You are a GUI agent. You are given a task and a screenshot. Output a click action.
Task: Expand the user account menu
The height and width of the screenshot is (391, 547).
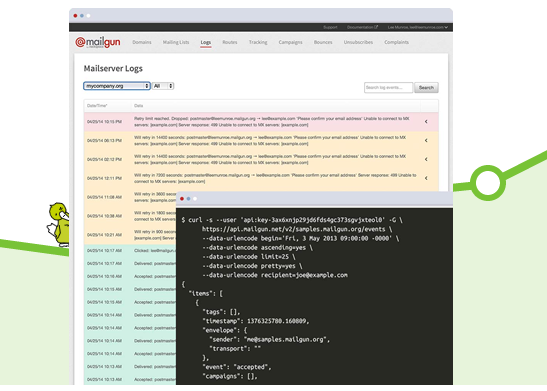click(418, 27)
